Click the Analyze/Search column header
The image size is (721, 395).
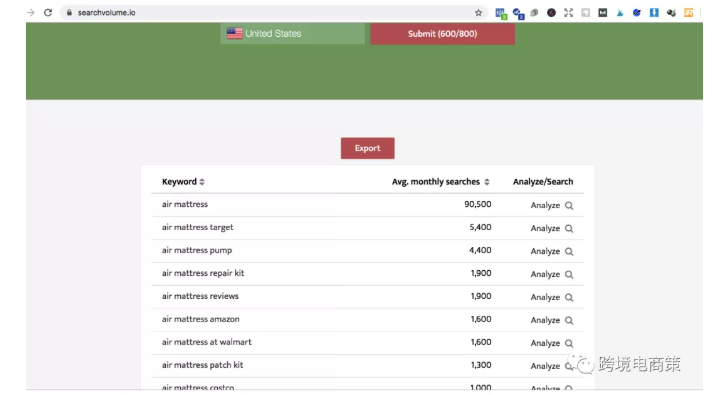pyautogui.click(x=543, y=182)
